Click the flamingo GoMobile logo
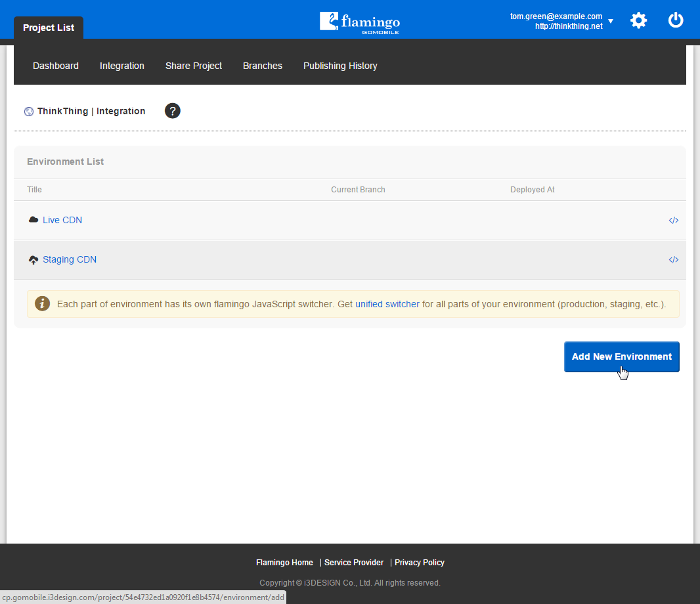 coord(360,23)
